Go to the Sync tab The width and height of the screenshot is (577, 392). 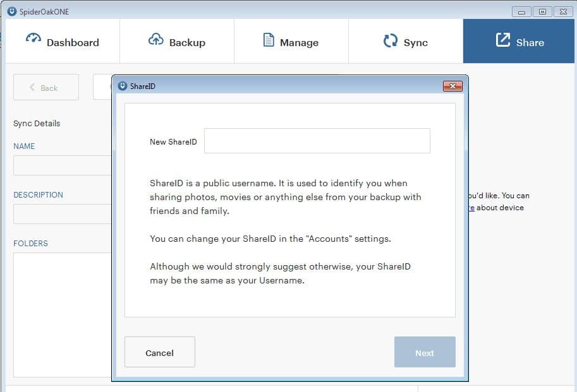pos(406,41)
